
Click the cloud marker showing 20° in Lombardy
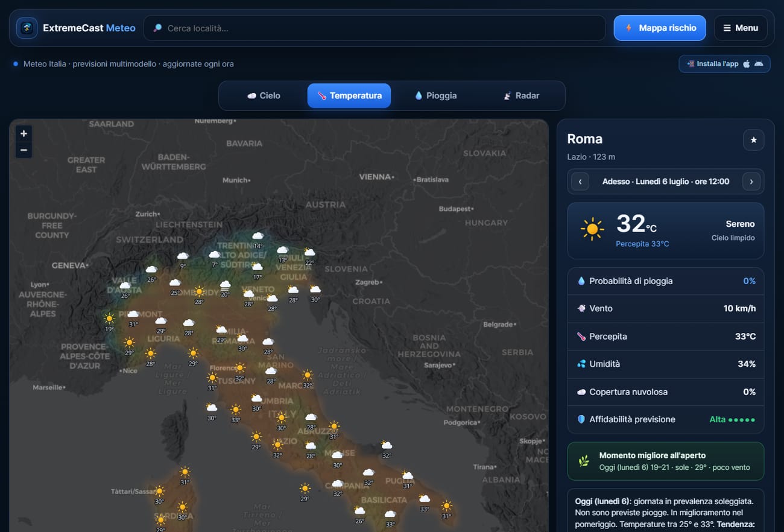coord(225,288)
